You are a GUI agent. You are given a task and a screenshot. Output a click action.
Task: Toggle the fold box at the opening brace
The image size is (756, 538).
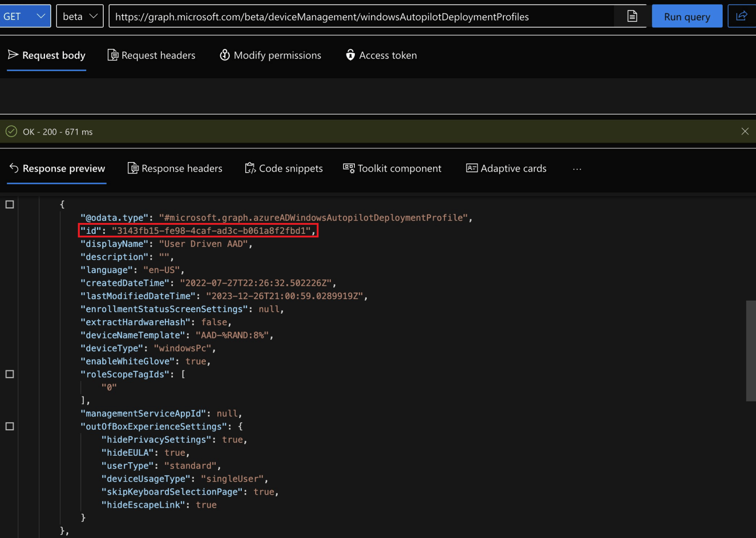(9, 204)
